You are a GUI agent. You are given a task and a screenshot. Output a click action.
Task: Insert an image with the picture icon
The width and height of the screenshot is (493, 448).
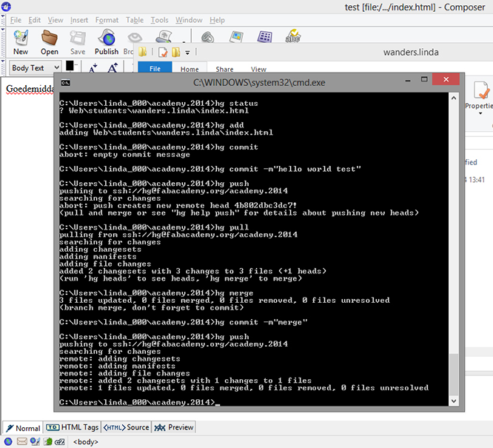click(236, 37)
